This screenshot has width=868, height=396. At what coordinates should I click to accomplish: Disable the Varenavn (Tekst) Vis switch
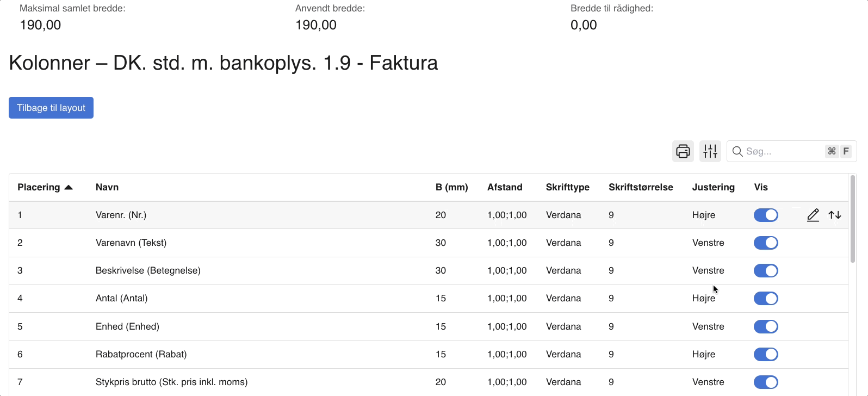tap(766, 243)
